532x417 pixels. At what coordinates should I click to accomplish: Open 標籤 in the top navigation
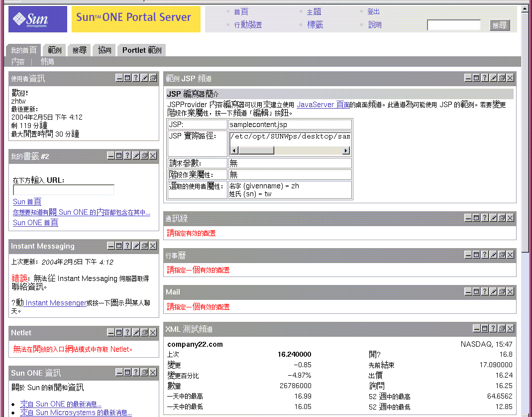pos(315,25)
